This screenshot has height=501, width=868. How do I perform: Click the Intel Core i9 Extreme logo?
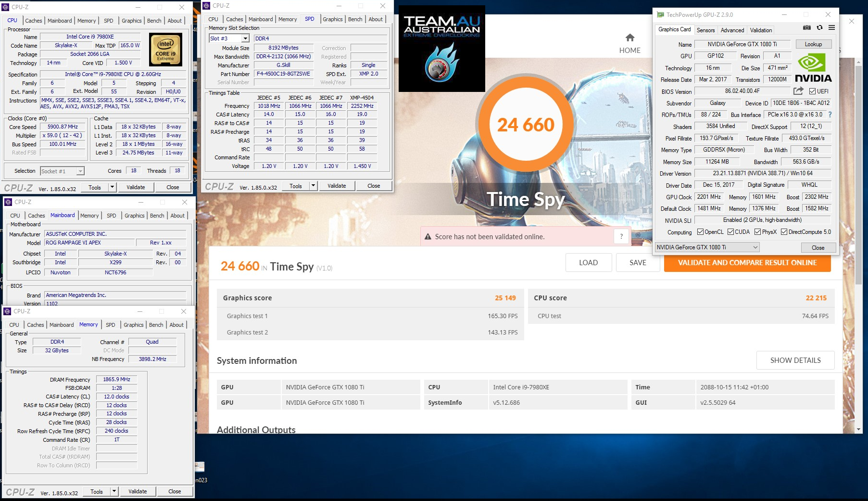tap(165, 50)
